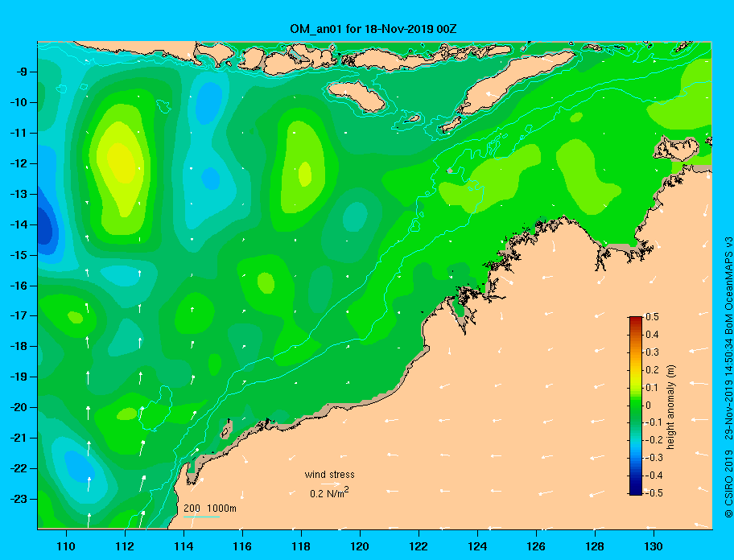This screenshot has width=734, height=560.
Task: Click the '-11' latitude label
Action: [x=19, y=133]
